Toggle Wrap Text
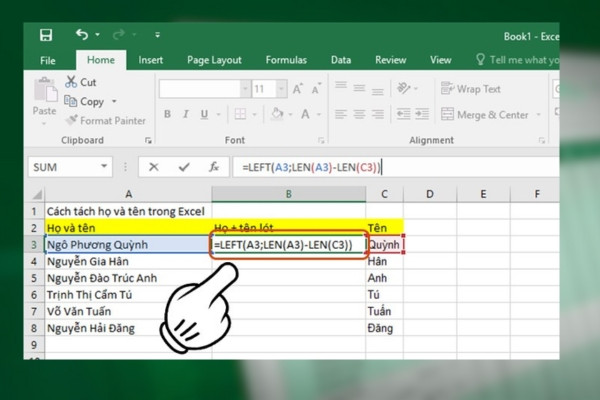The image size is (600, 400). [x=471, y=89]
